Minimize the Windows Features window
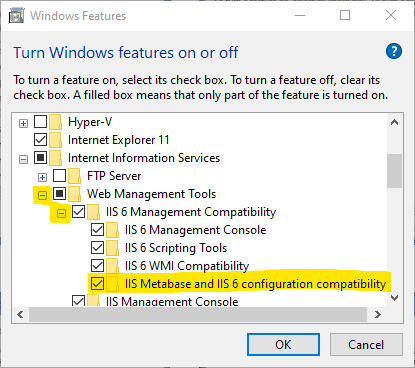Image resolution: width=415 pixels, height=368 pixels. pyautogui.click(x=300, y=15)
